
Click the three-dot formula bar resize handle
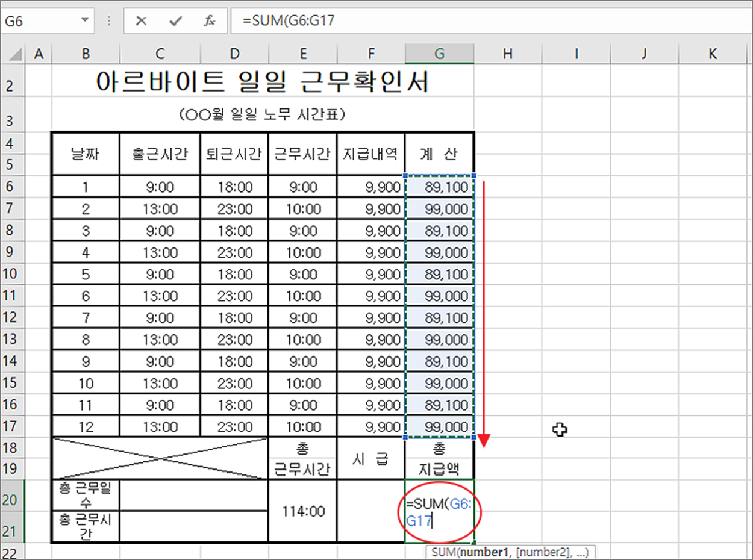coord(109,21)
